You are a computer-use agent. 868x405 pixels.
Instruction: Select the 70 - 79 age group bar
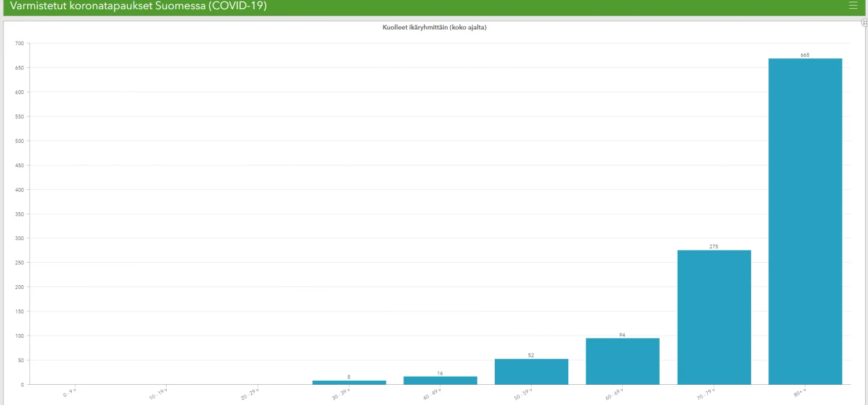click(713, 317)
